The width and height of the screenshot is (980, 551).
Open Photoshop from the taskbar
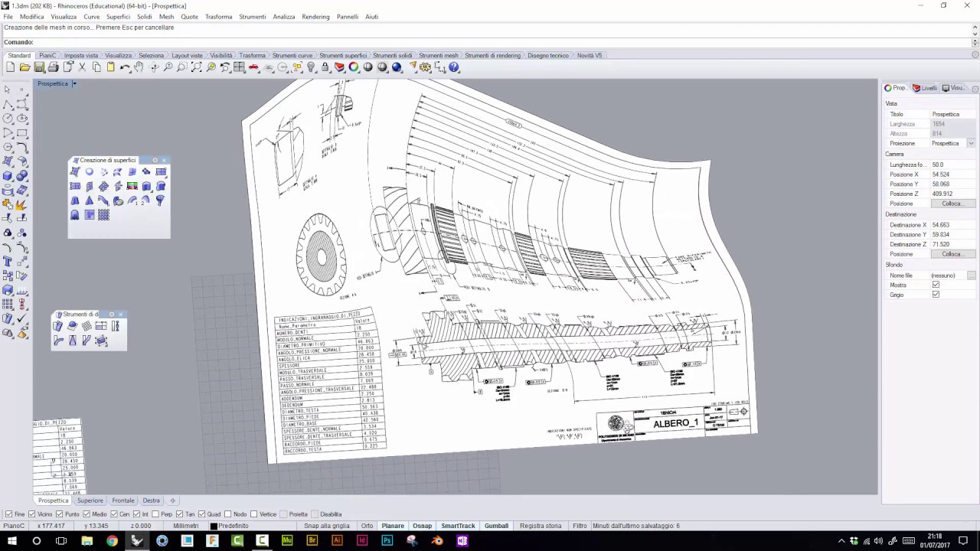387,540
